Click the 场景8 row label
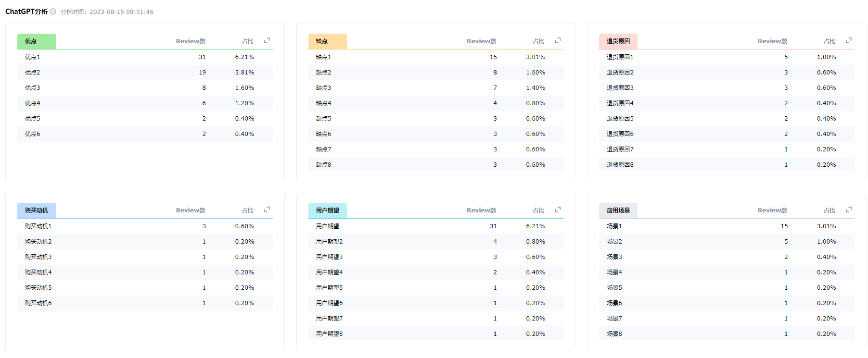The height and width of the screenshot is (358, 868). point(614,334)
